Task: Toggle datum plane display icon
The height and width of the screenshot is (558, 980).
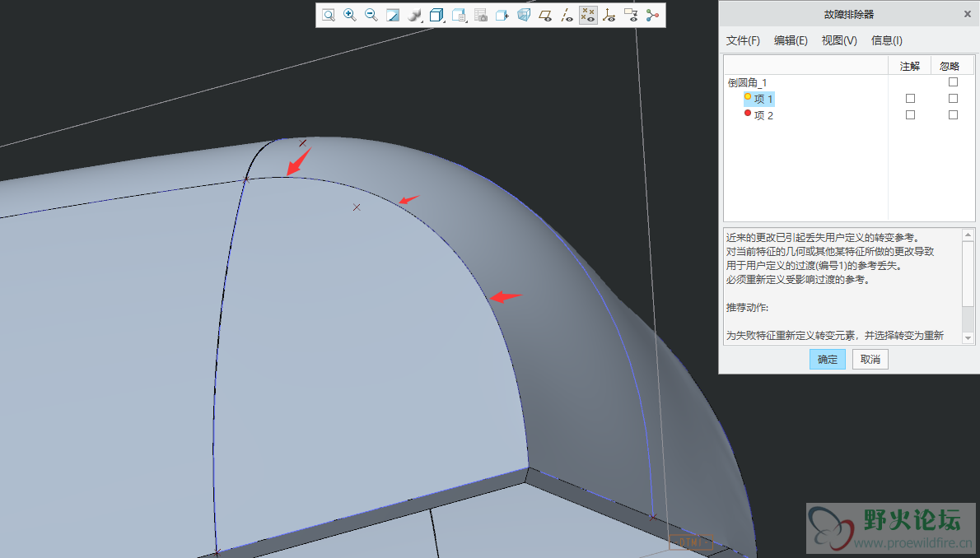Action: (x=545, y=15)
